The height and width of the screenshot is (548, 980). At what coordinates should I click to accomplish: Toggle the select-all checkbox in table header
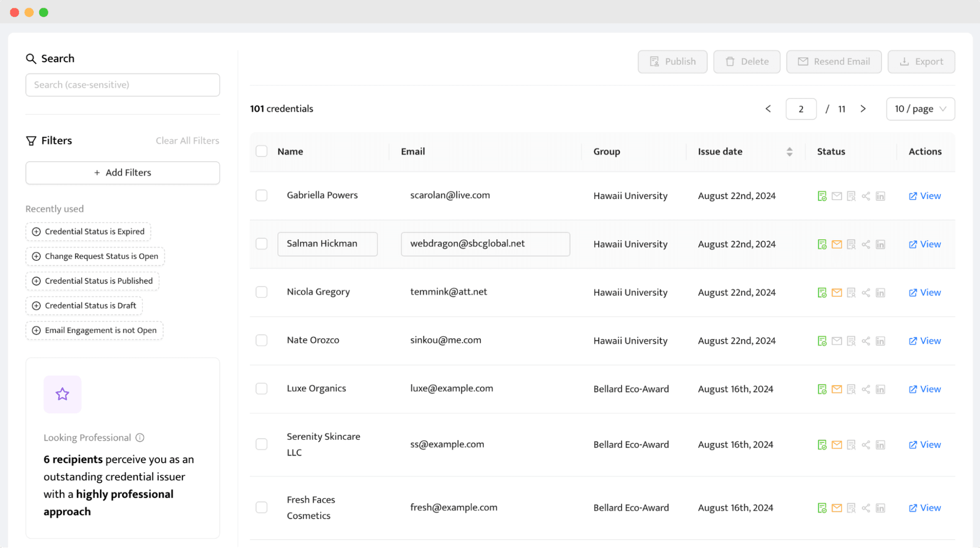point(261,151)
